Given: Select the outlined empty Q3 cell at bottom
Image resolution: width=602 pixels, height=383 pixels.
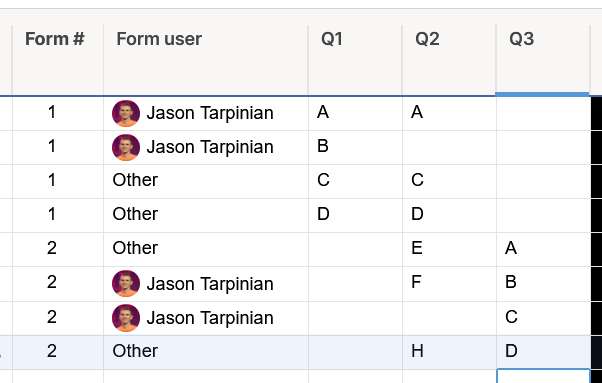Looking at the screenshot, I should point(543,376).
